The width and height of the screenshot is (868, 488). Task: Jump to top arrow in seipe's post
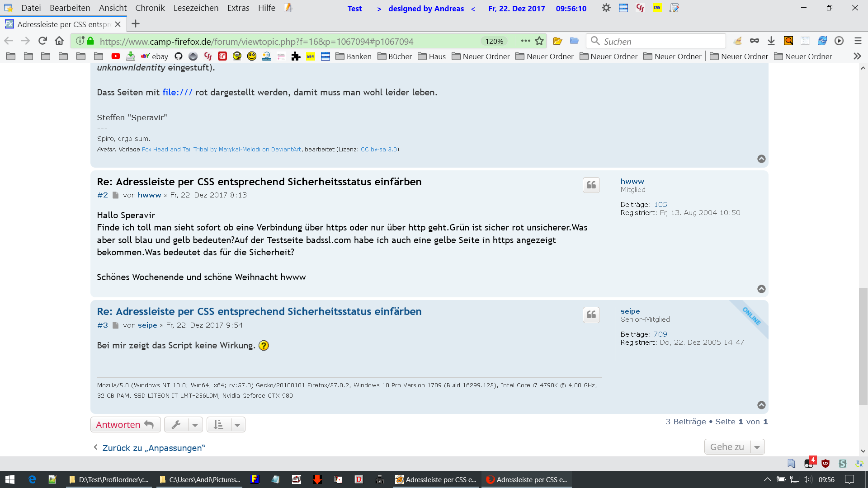tap(761, 405)
